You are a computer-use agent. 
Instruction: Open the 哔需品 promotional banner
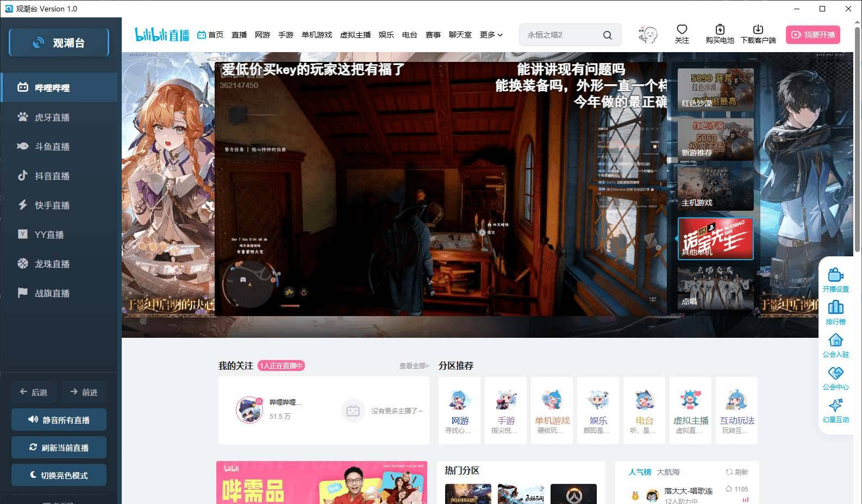coord(322,483)
